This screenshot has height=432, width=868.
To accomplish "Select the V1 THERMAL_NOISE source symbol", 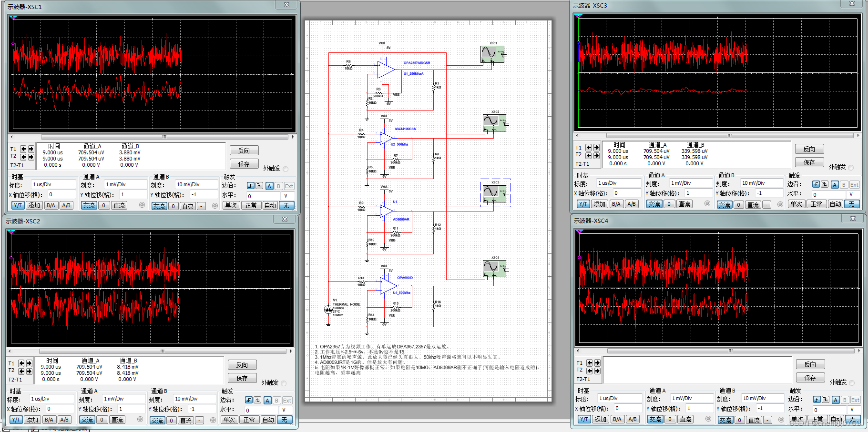I will [x=328, y=310].
